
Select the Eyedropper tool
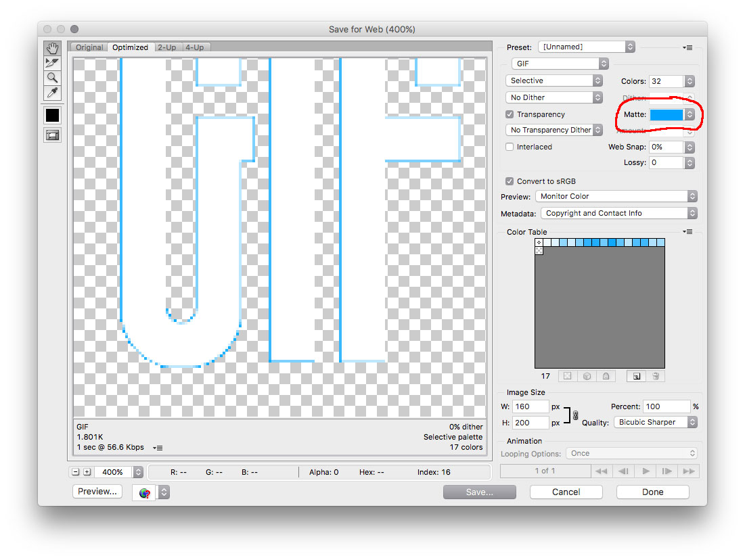point(52,93)
